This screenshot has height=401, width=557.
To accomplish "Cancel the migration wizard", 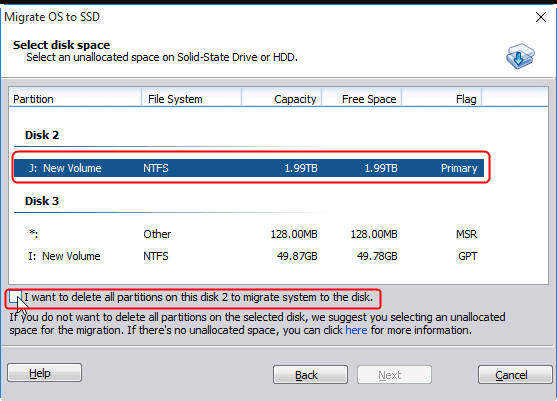I will point(515,375).
